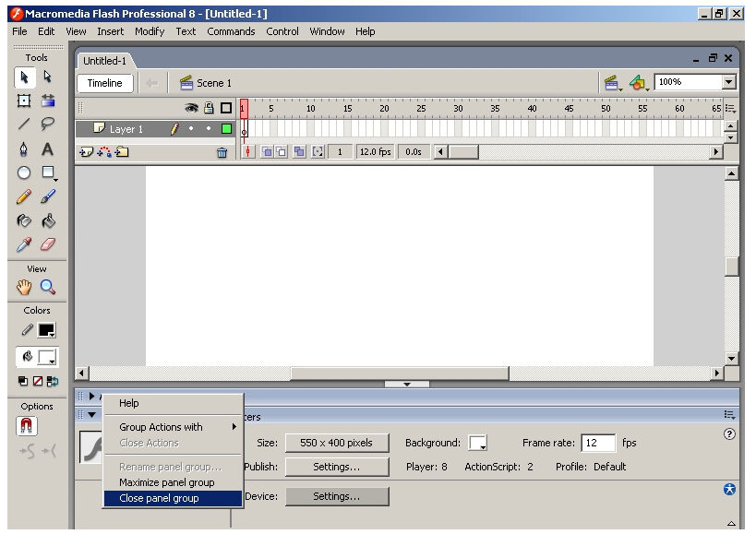Choose Close panel group menu entry
Screen dimensions: 756x534
174,498
